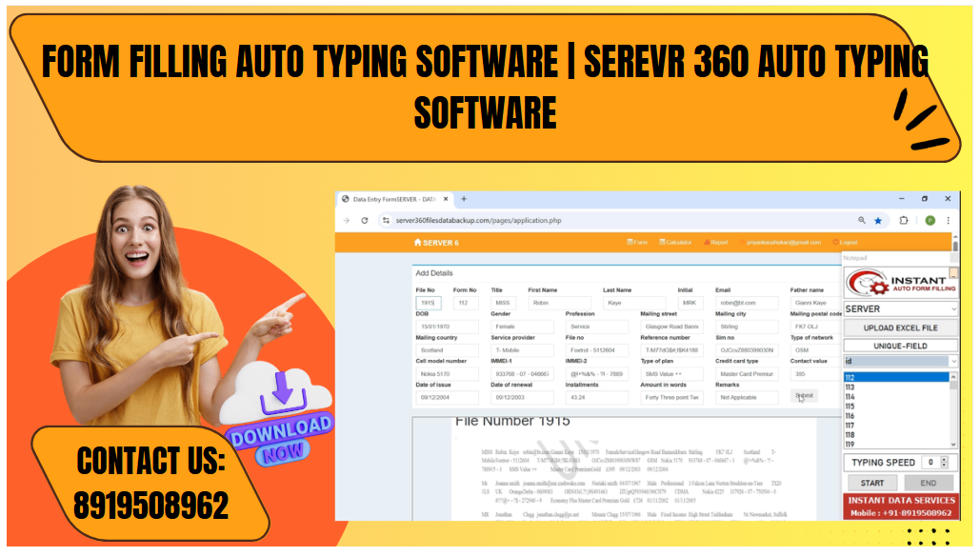980x556 pixels.
Task: Bookmark the page with the star icon
Action: click(x=878, y=220)
